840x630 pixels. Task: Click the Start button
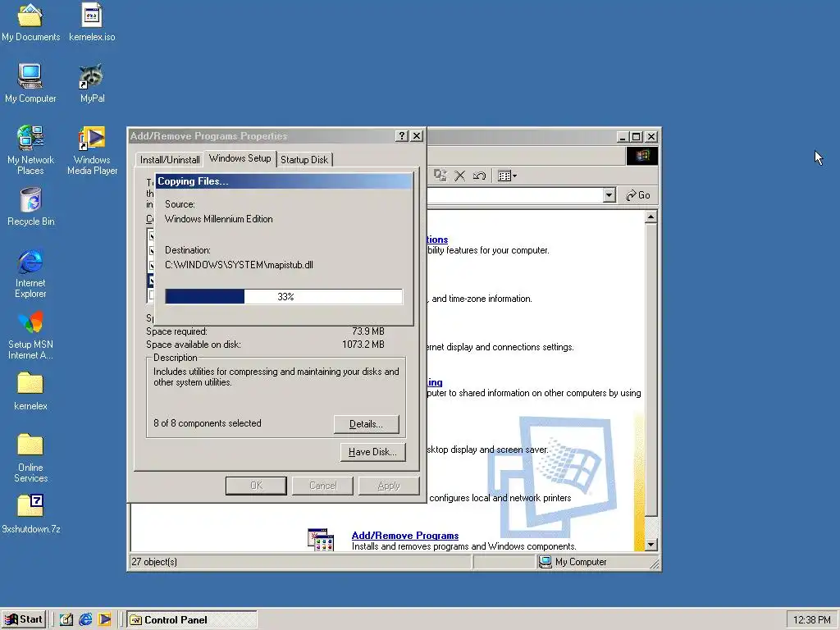tap(24, 619)
